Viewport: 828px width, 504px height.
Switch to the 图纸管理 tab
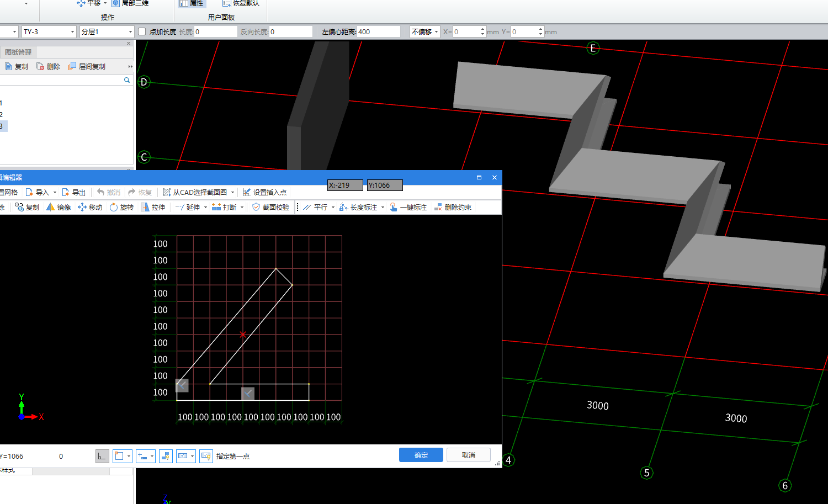[18, 52]
